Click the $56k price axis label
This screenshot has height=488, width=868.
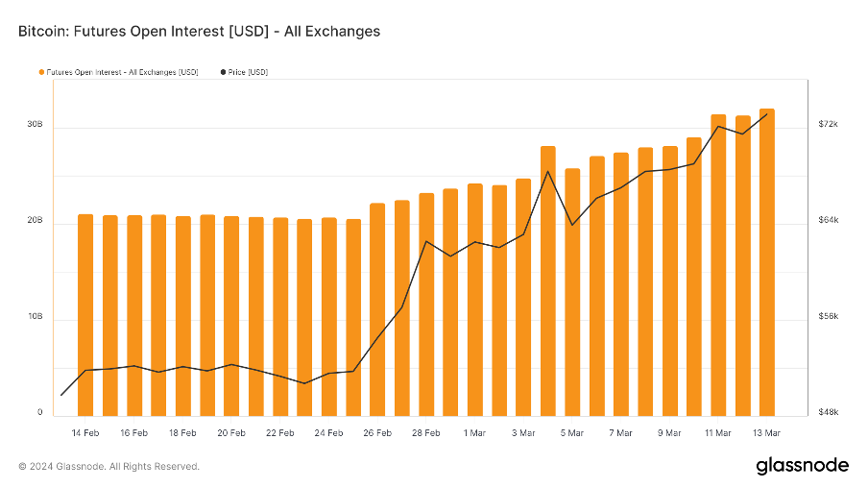coord(829,317)
